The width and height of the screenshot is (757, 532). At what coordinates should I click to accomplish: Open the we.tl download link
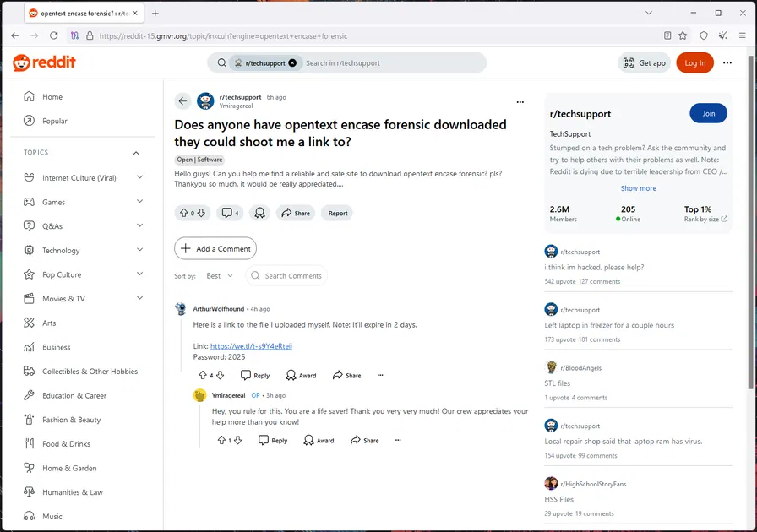[251, 346]
